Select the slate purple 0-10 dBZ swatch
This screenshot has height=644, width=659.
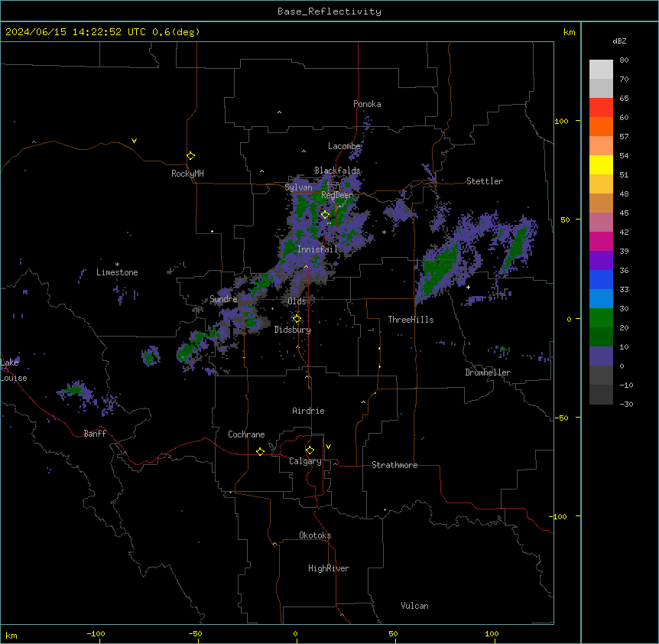601,356
